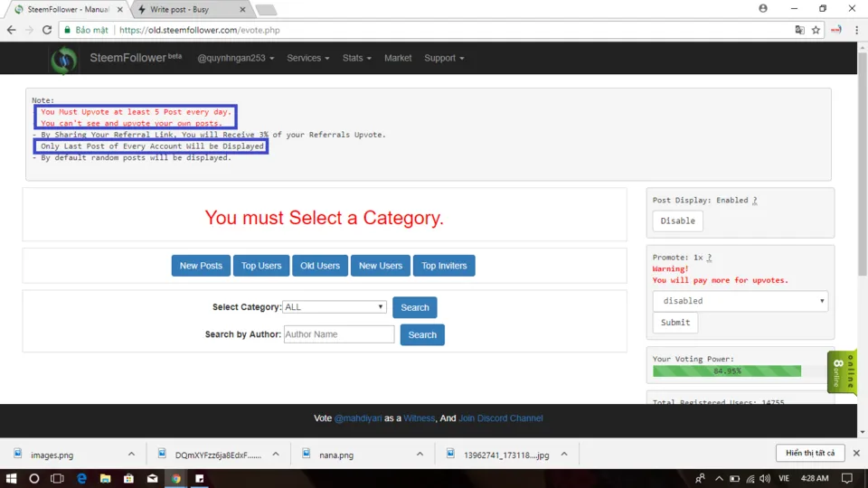Open the Select Category dropdown
The height and width of the screenshot is (488, 868).
click(334, 307)
